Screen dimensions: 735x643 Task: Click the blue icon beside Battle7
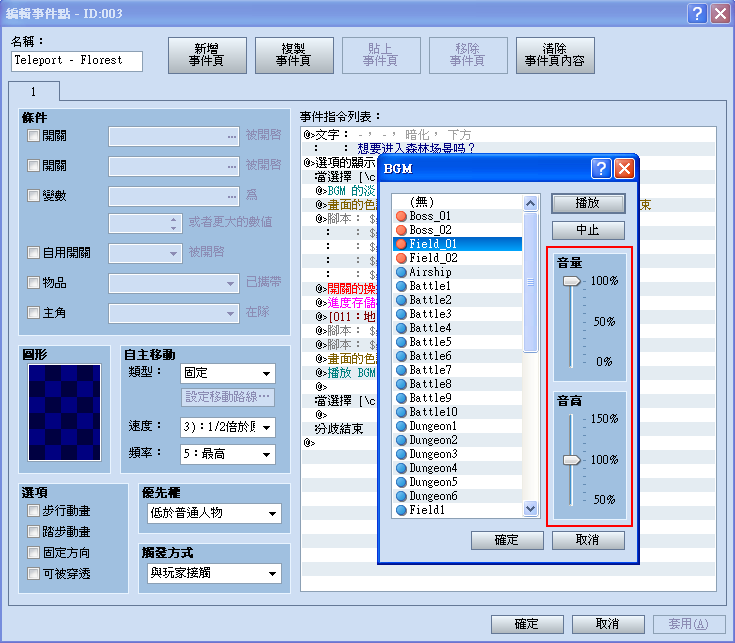[401, 370]
